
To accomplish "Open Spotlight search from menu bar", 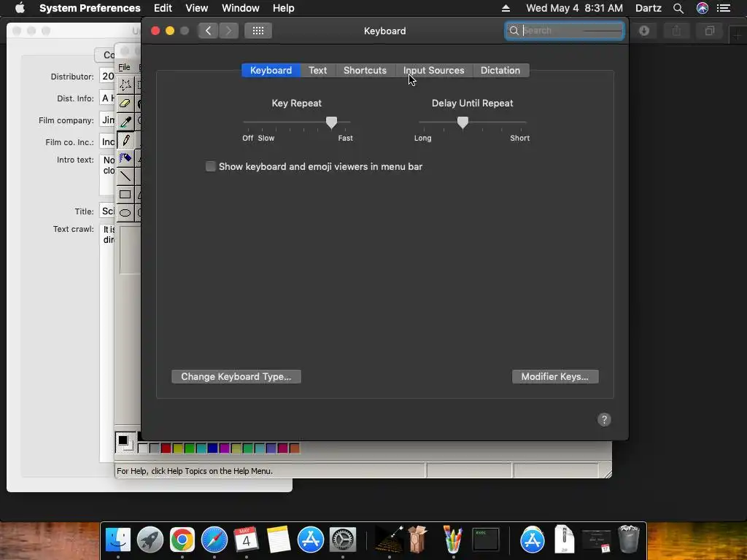I will pyautogui.click(x=678, y=8).
